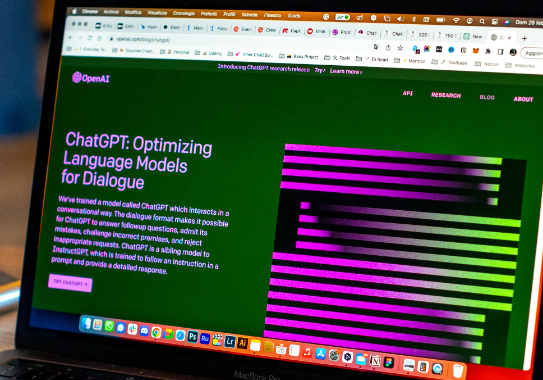Open Photoshop from the dock
543x380 pixels.
193,337
